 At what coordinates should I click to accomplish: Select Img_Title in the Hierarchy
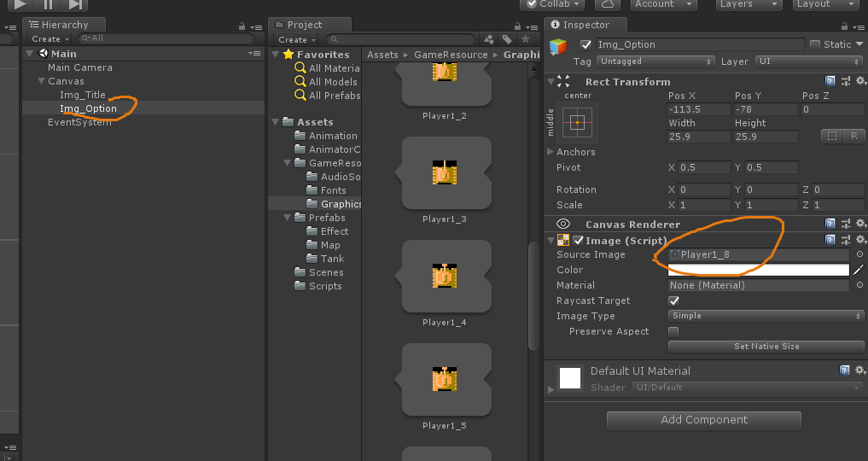(83, 95)
